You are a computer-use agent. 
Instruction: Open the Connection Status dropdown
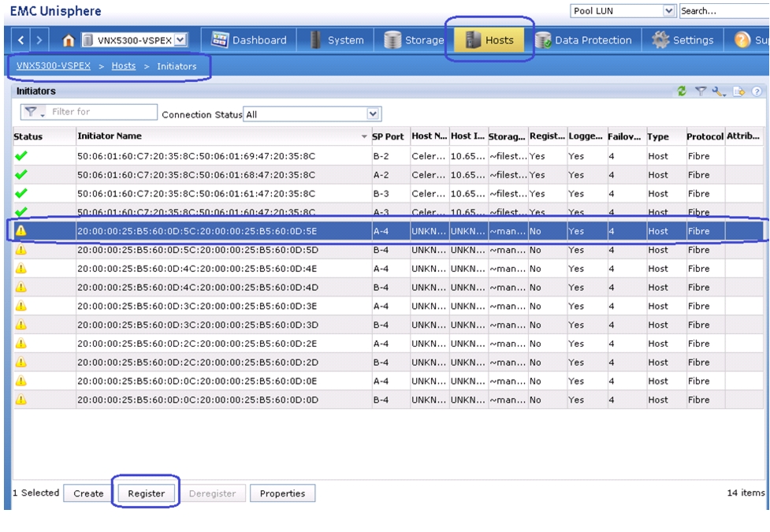coord(312,114)
